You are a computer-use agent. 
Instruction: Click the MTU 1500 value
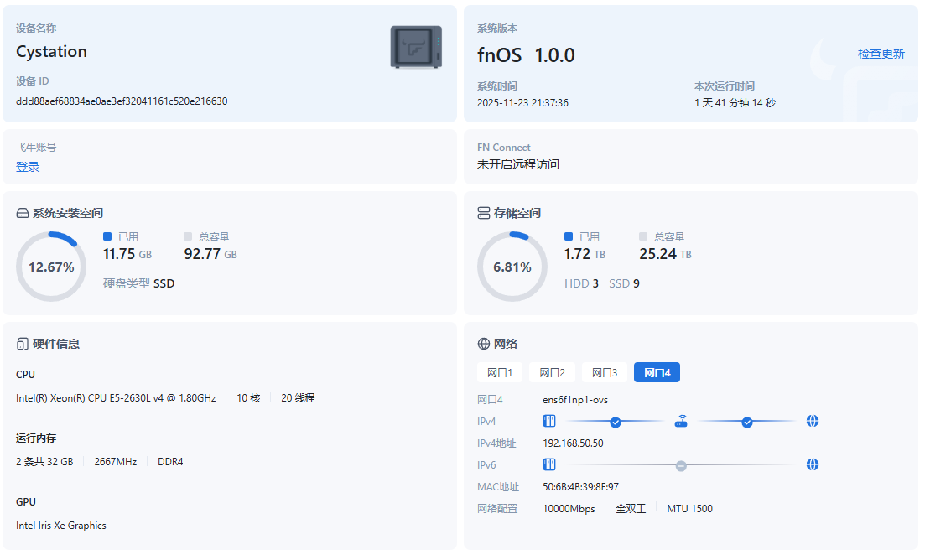(x=689, y=510)
